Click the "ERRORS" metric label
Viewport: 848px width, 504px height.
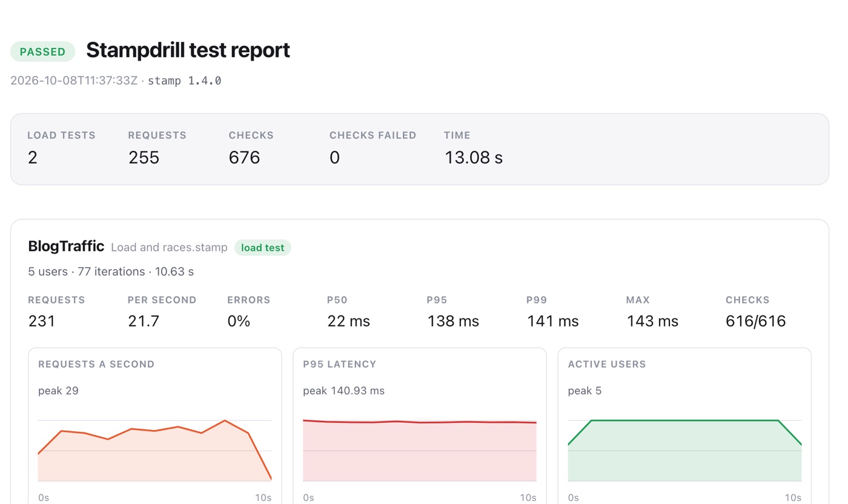tap(249, 300)
